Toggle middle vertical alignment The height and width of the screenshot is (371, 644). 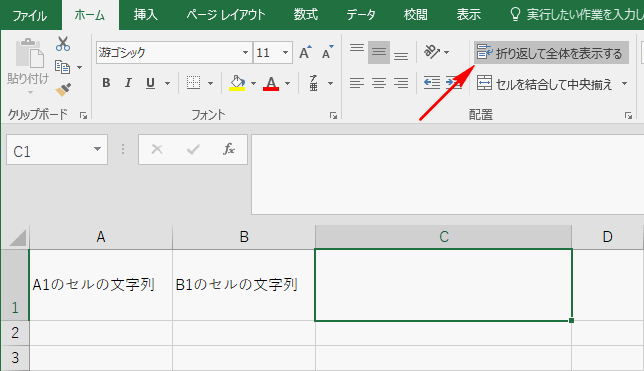pos(379,52)
